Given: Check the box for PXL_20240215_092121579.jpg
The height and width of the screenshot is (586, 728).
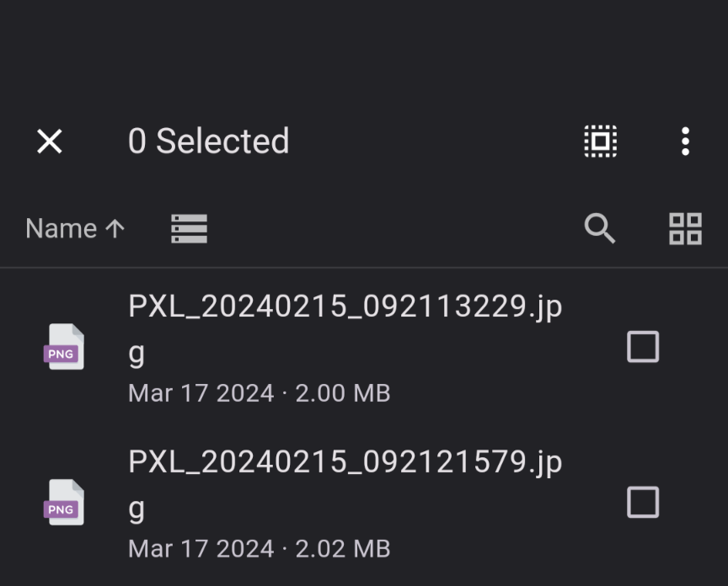Looking at the screenshot, I should point(643,502).
